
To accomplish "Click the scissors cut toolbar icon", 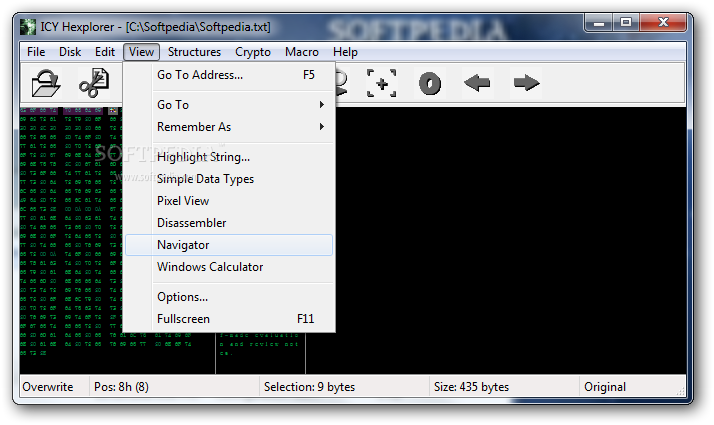I will (x=94, y=83).
